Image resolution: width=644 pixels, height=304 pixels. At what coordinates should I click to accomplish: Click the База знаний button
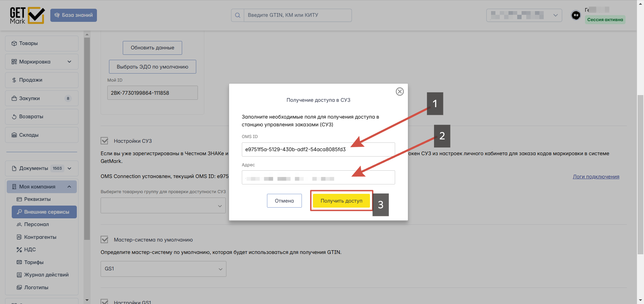pyautogui.click(x=73, y=15)
